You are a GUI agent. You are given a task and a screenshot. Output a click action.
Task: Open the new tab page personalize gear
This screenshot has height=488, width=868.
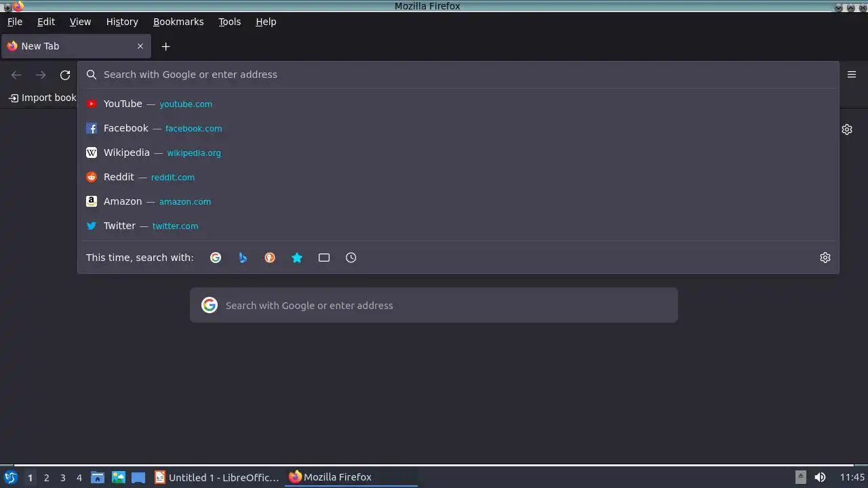pos(847,129)
